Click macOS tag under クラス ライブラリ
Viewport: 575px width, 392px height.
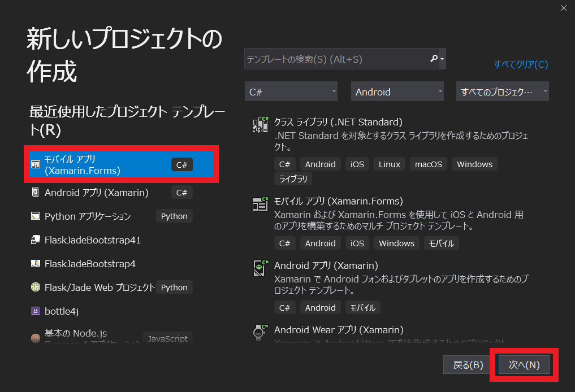429,164
